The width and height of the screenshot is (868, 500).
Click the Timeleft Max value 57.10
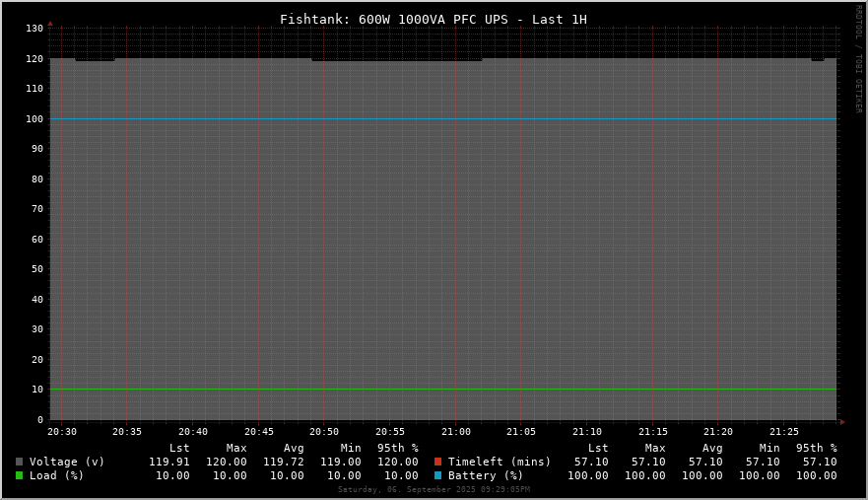pos(648,462)
